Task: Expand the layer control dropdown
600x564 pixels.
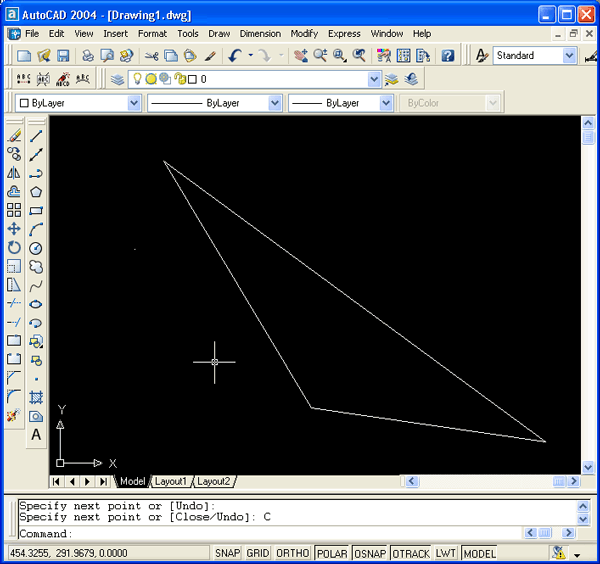Action: click(x=374, y=78)
